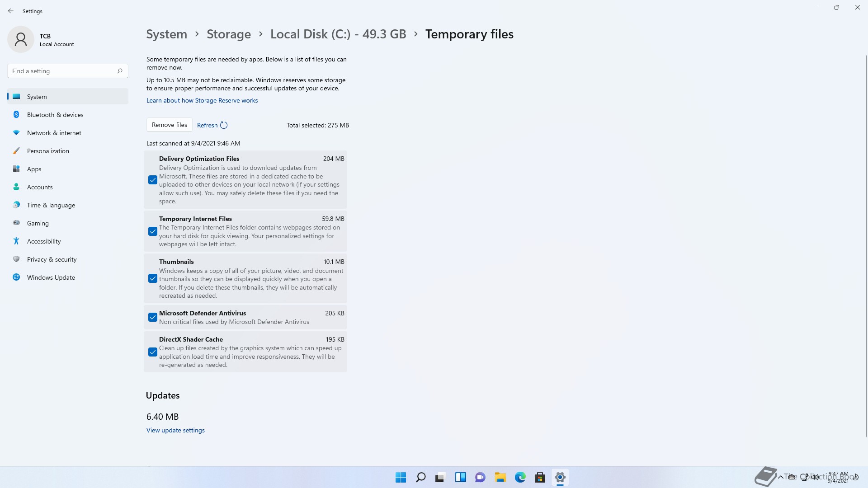Click the Updates heading
868x488 pixels.
[x=163, y=395]
